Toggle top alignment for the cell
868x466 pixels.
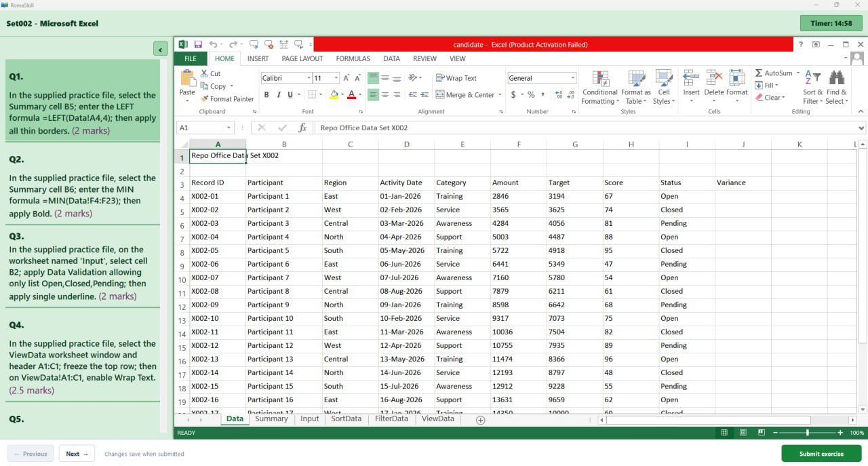tap(373, 78)
